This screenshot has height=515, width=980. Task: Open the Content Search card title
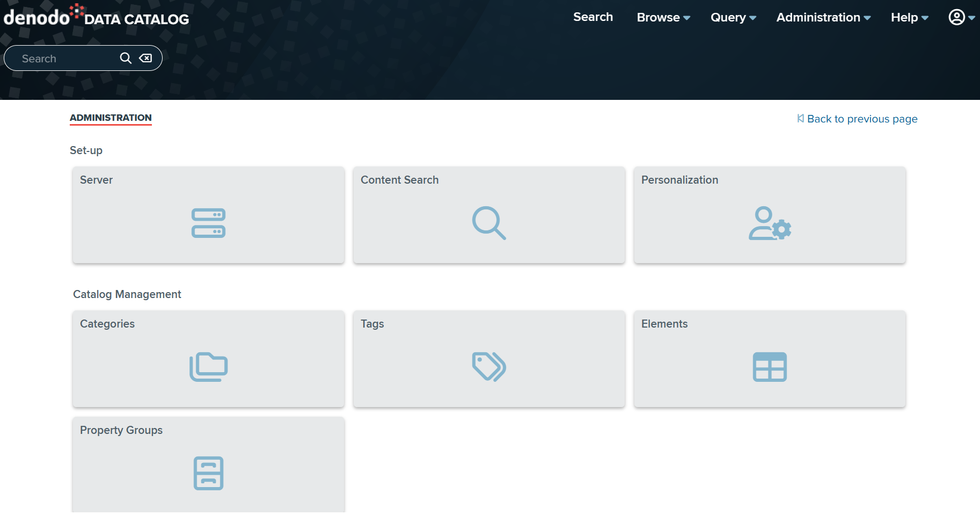point(400,180)
